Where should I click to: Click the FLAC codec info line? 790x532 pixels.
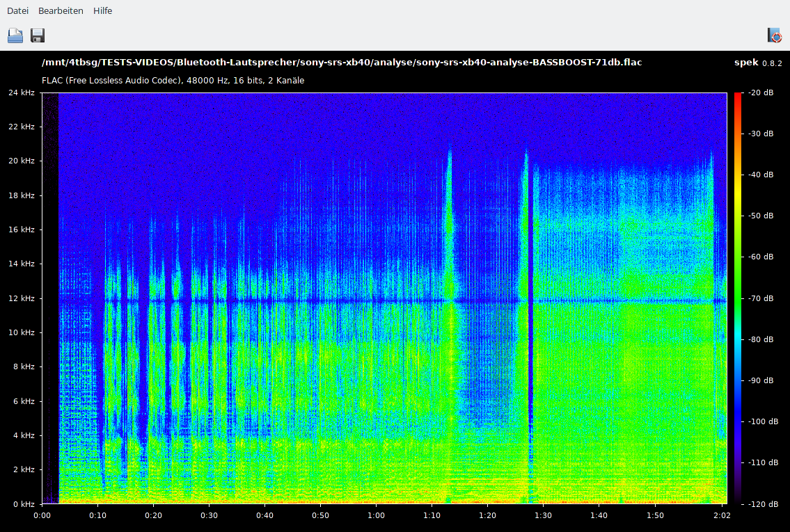point(173,81)
